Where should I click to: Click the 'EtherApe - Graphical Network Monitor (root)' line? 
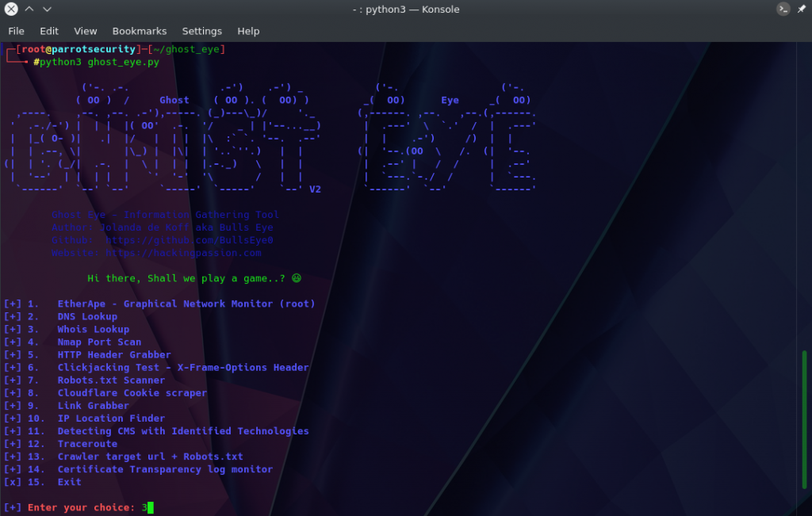159,304
